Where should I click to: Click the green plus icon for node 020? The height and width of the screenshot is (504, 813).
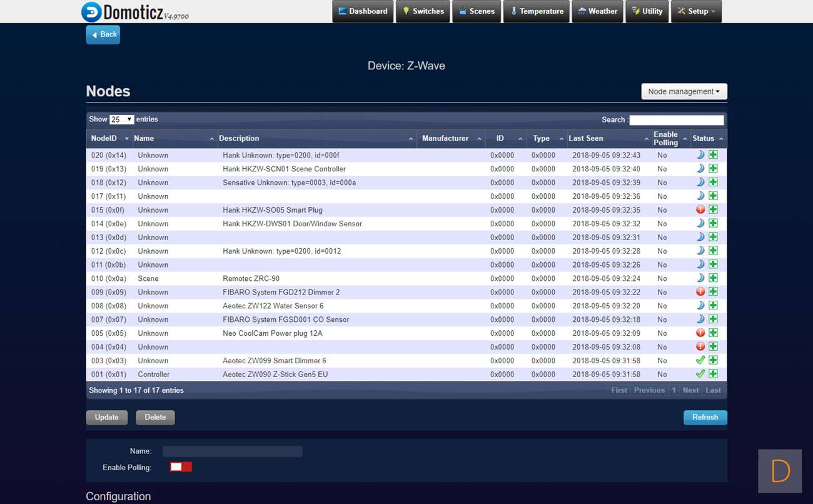click(x=713, y=155)
